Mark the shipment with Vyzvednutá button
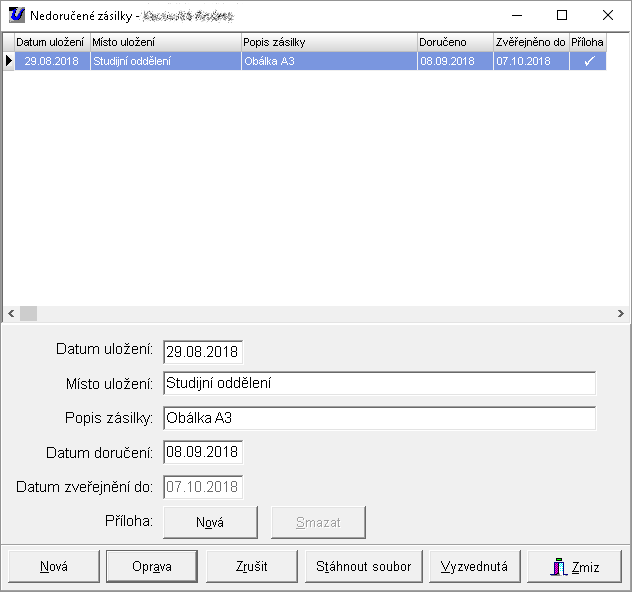Viewport: 632px width, 592px height. pos(474,566)
